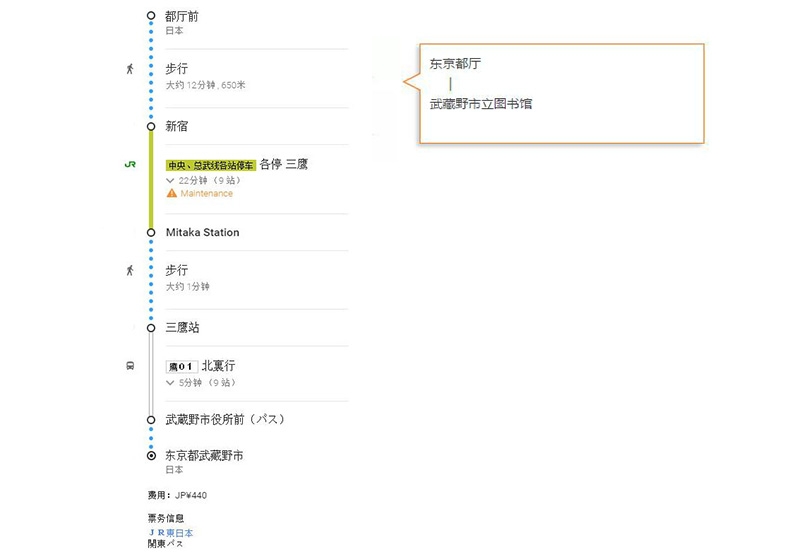Viewport: 790px width, 560px height.
Task: Open the JR東日本 ticket info link
Action: click(171, 532)
